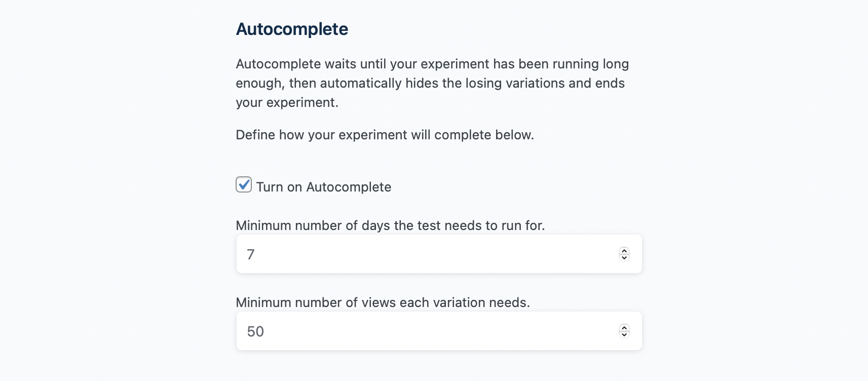Click the 'Minimum number of views' label
Image resolution: width=868 pixels, height=381 pixels.
click(383, 302)
